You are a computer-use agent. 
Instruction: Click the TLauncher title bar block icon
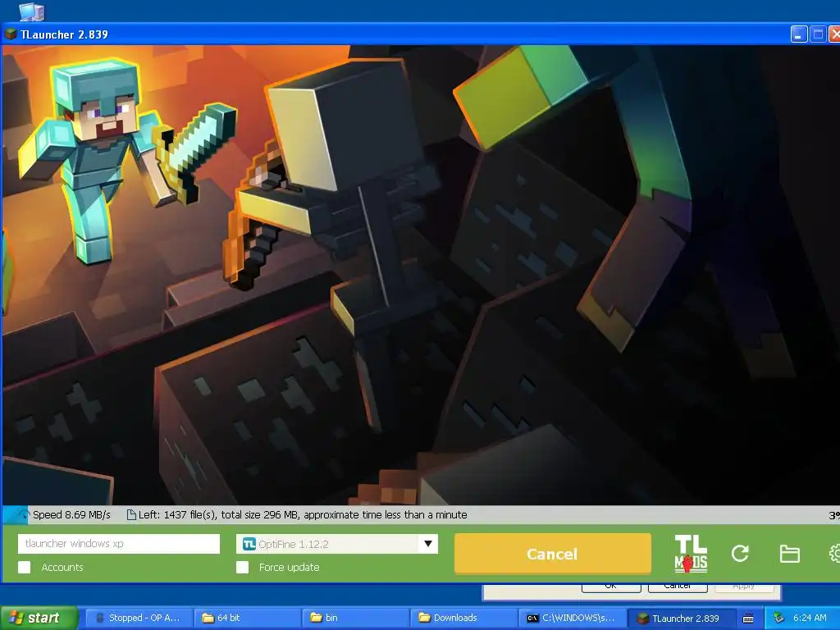[x=11, y=34]
